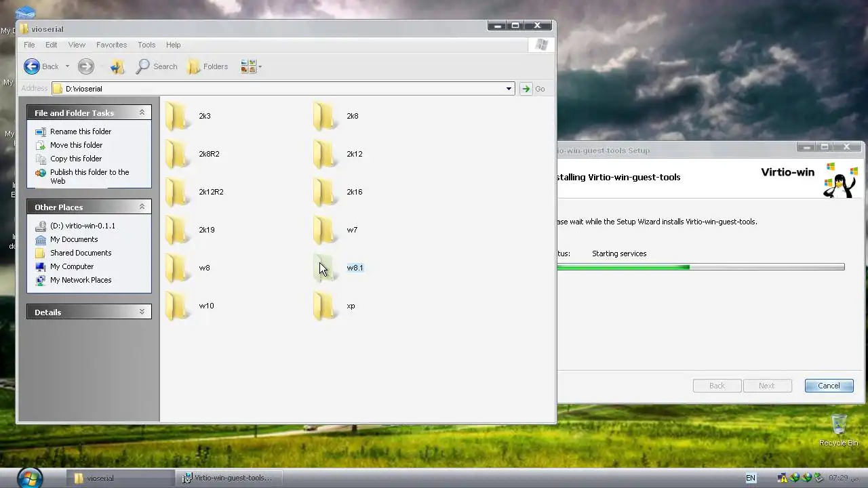Select the 2k12 folder icon
The height and width of the screenshot is (488, 868).
click(326, 154)
